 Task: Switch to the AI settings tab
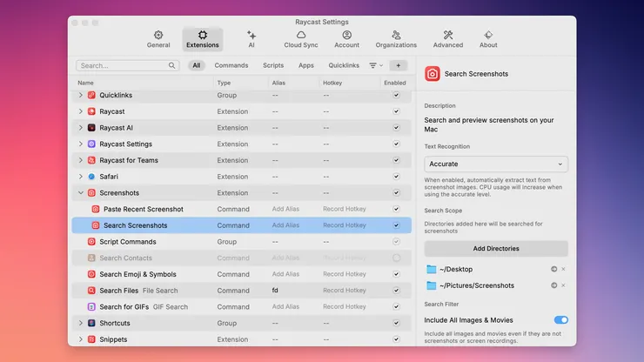coord(252,39)
